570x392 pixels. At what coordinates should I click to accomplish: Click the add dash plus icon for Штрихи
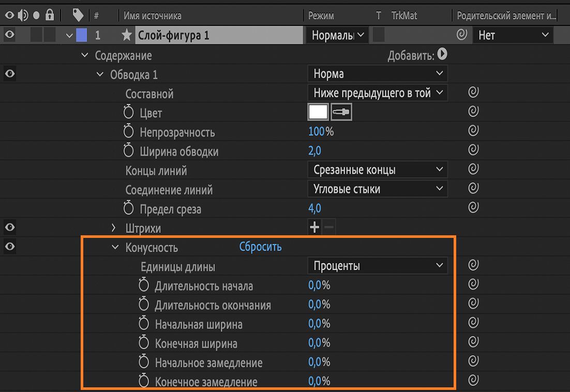pyautogui.click(x=314, y=227)
